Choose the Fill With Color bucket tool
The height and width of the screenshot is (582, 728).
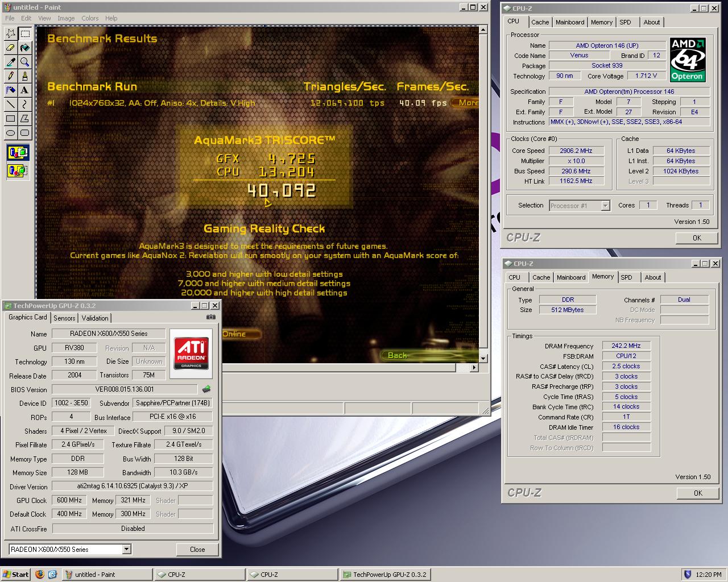pos(25,48)
